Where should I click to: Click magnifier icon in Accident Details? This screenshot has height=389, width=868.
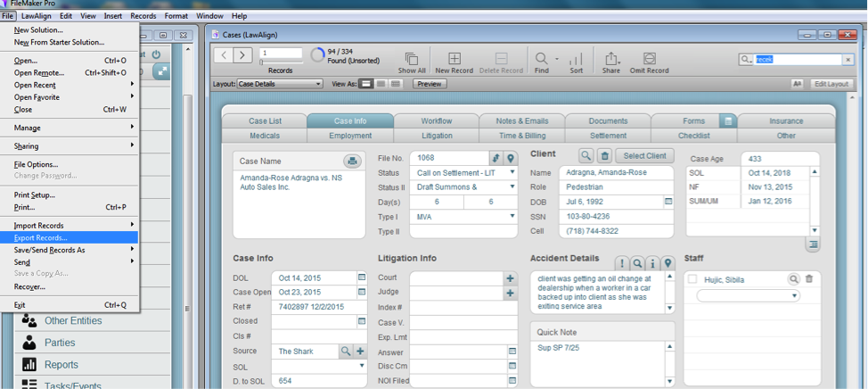pyautogui.click(x=638, y=262)
